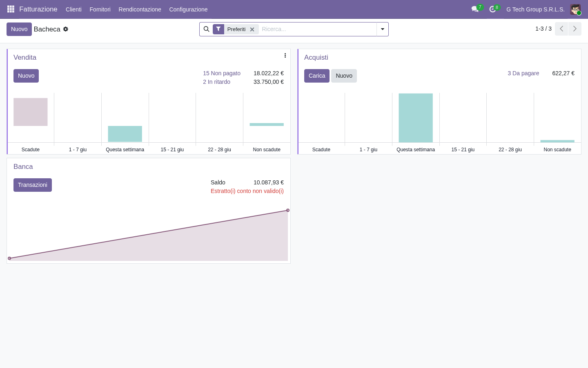Click Carica in the Acquisti card

coord(317,76)
